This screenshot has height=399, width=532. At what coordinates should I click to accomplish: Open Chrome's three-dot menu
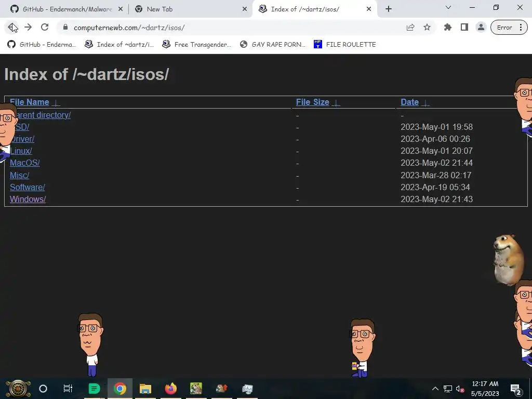coord(521,28)
